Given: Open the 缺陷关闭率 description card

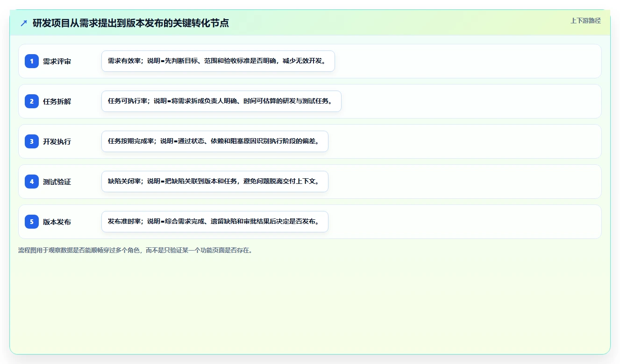Looking at the screenshot, I should coord(215,182).
